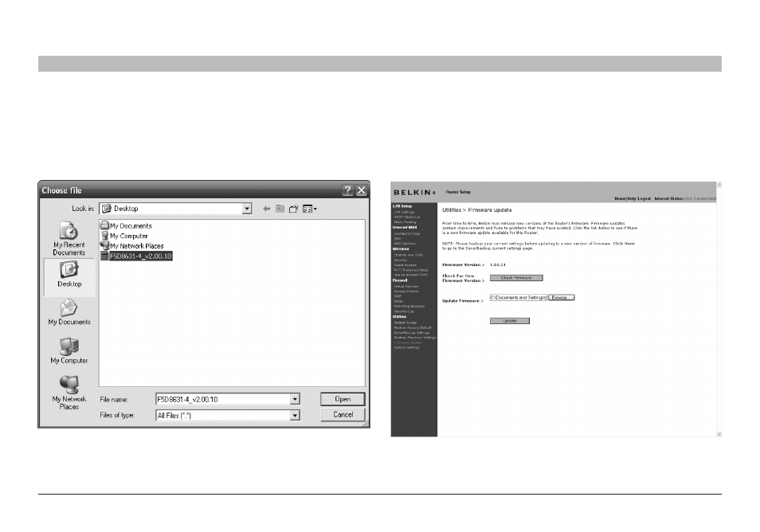The image size is (760, 532).
Task: Open Channel and SSID under Wireless
Action: tap(408, 255)
